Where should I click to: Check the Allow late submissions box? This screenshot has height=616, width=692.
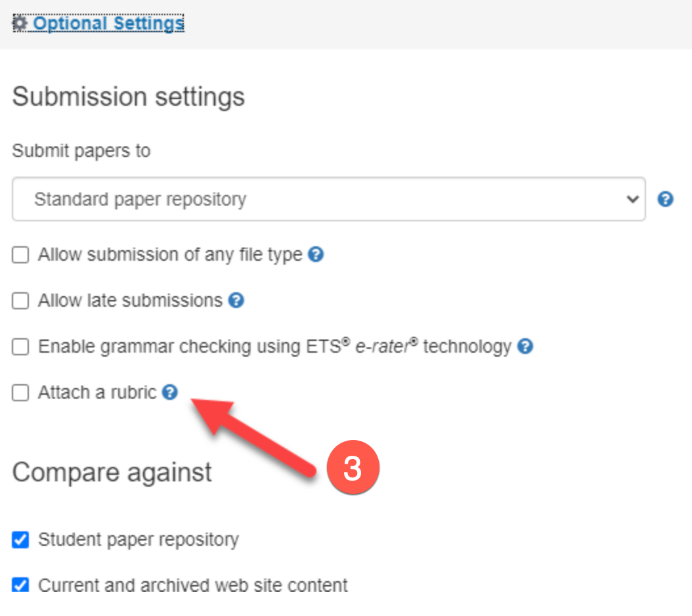[21, 301]
